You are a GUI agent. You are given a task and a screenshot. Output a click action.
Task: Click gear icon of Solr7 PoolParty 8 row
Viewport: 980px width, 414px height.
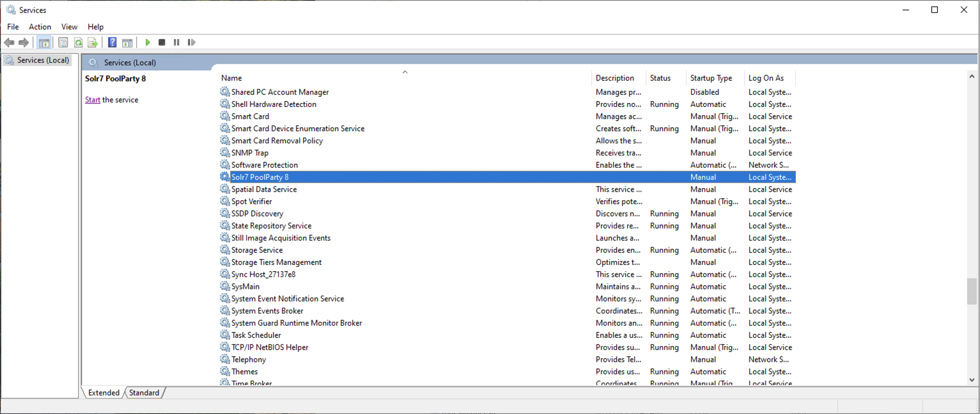click(x=225, y=177)
